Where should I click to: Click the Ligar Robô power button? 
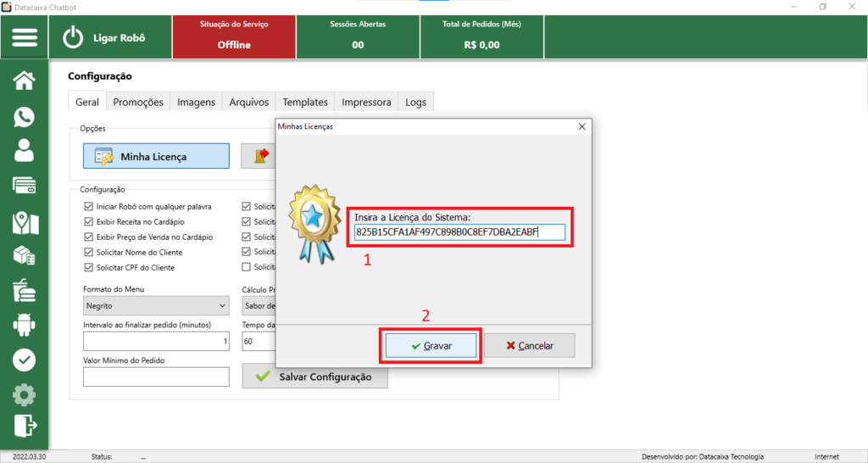tap(106, 38)
